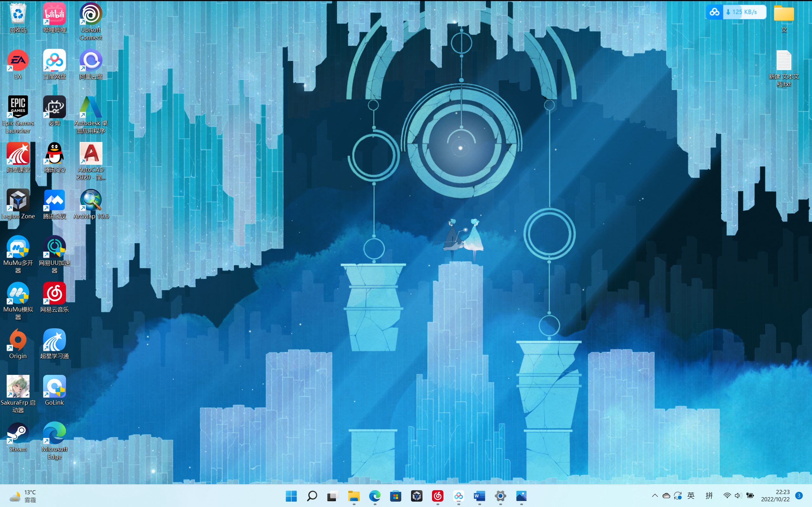Open the volume speaker tray icon

(738, 496)
